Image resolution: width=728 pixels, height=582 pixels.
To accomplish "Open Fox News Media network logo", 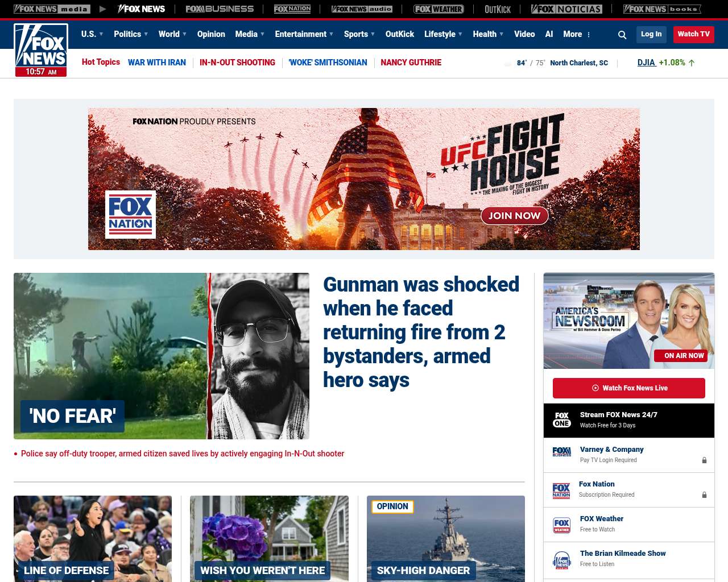I will [52, 9].
